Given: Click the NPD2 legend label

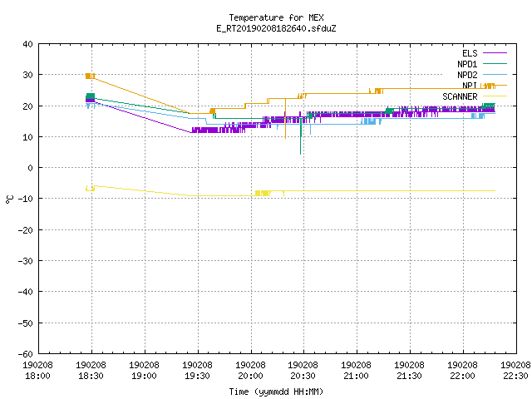Looking at the screenshot, I should pos(467,75).
